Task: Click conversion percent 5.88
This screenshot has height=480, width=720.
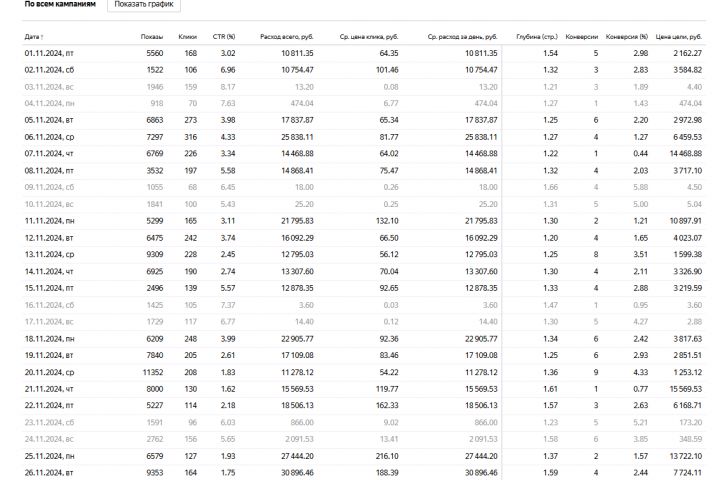Action: [641, 187]
